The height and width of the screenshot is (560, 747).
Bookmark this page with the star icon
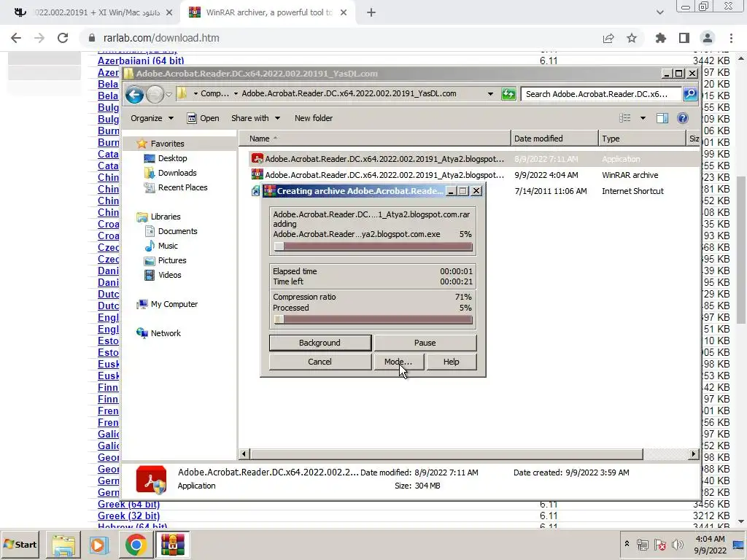[632, 38]
